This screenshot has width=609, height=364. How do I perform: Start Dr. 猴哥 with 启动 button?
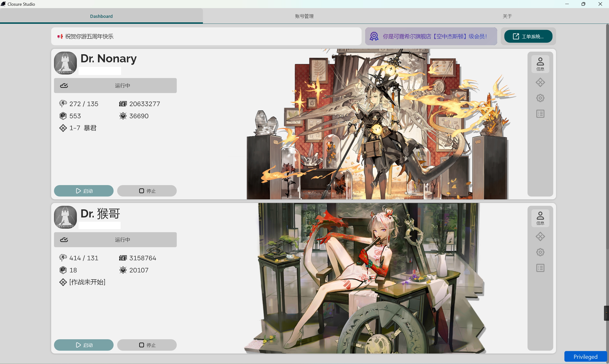pyautogui.click(x=84, y=345)
